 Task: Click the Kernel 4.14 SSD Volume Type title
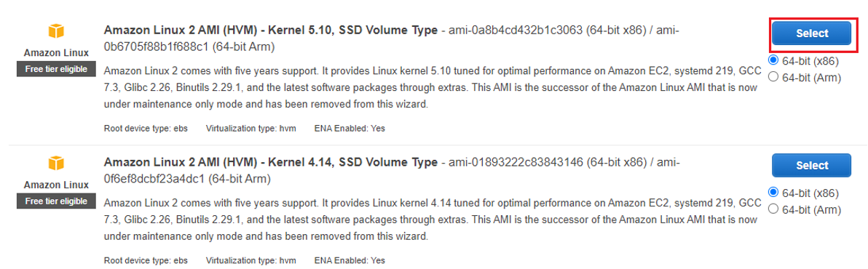tap(271, 163)
